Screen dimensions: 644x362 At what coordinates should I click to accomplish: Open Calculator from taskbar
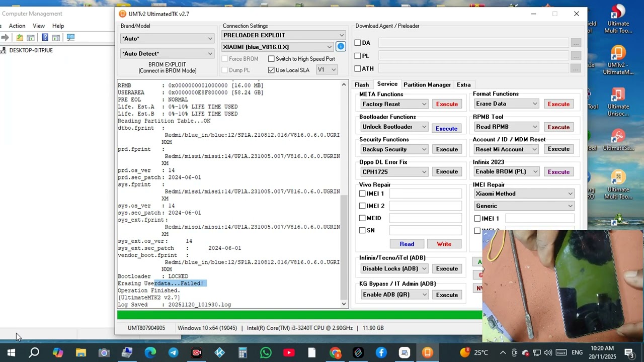(243, 353)
